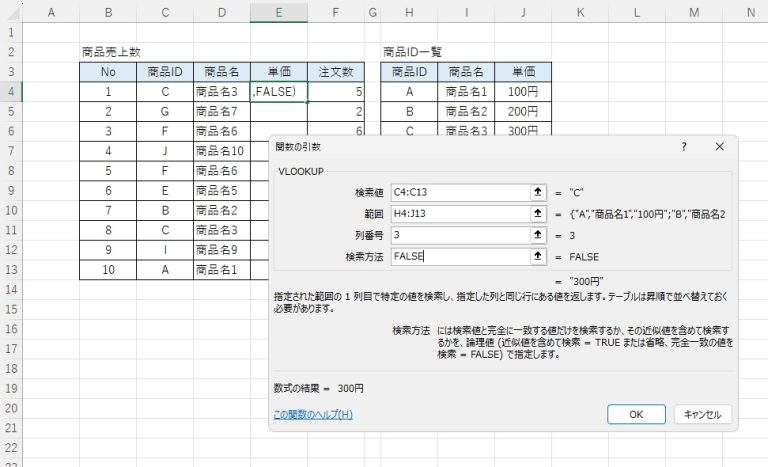Click collapse icon beside 検索方法 field

537,256
